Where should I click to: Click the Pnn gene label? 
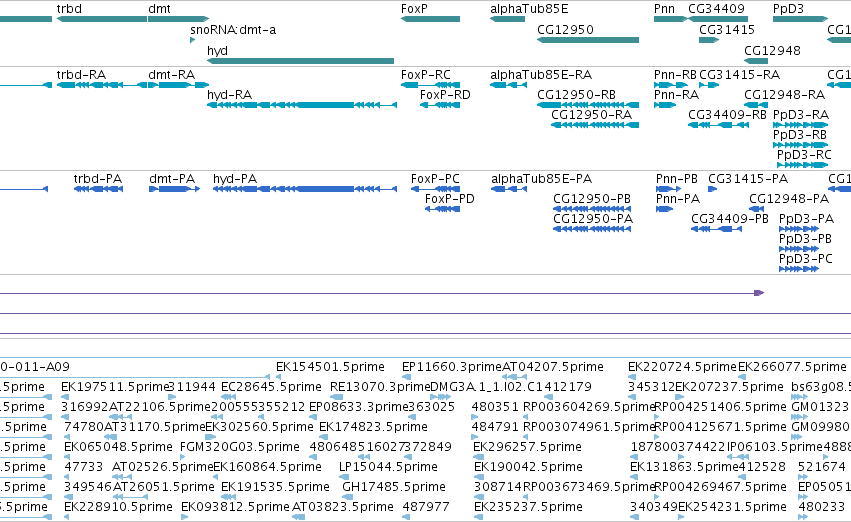click(x=664, y=9)
